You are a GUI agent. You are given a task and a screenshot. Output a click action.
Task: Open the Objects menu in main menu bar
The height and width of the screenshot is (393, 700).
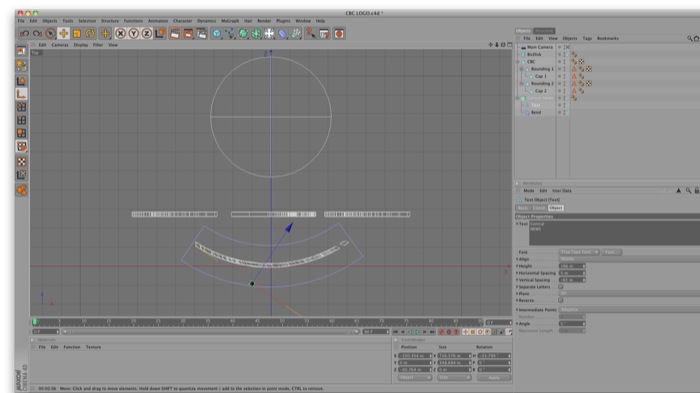(50, 21)
